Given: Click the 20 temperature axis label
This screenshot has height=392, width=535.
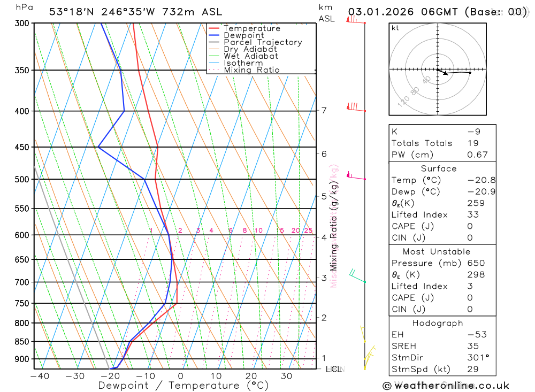Looking at the screenshot, I should 251,376.
